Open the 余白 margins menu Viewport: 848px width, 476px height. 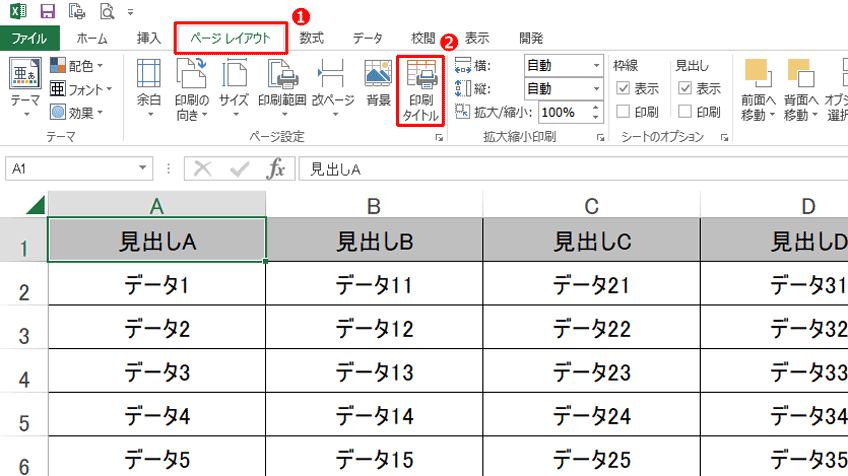click(149, 89)
